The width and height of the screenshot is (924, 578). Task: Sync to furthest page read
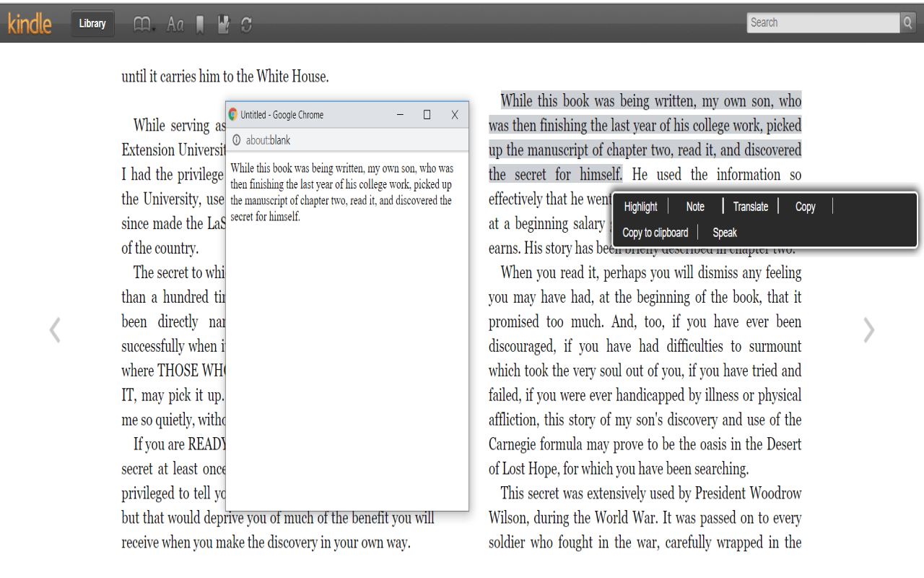click(x=246, y=24)
